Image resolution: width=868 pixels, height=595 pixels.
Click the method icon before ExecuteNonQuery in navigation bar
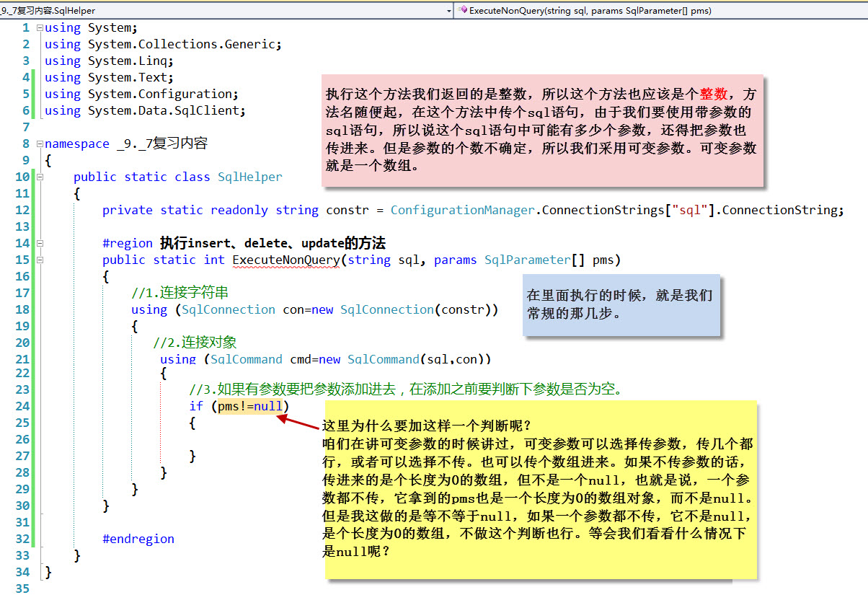(462, 11)
